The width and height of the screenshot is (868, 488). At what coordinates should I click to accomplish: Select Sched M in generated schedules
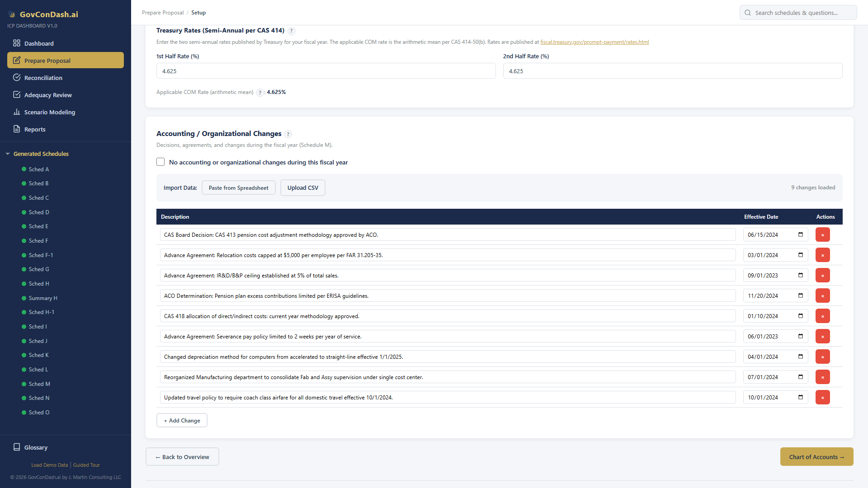coord(39,384)
